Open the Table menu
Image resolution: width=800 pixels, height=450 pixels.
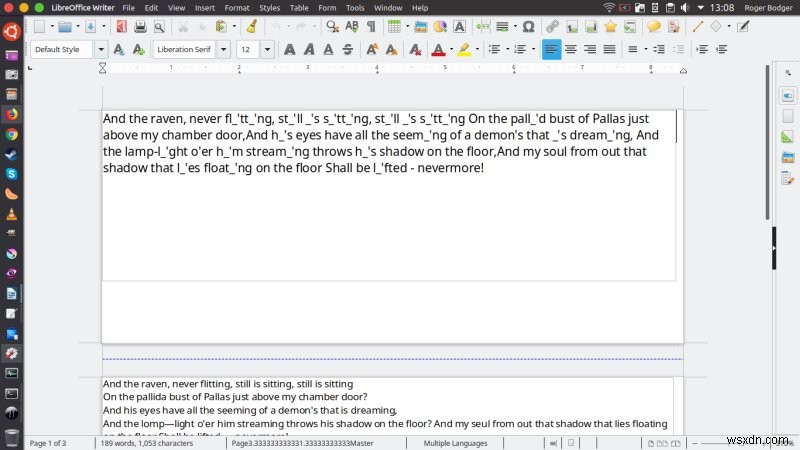tap(298, 7)
